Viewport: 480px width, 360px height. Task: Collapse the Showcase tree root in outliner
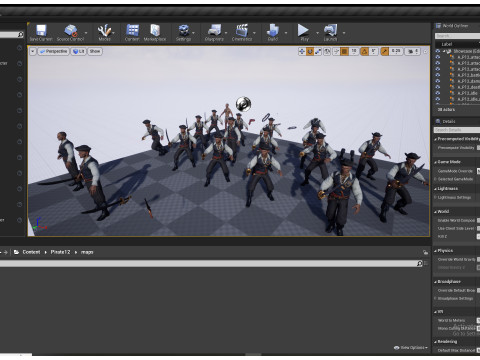click(x=444, y=51)
